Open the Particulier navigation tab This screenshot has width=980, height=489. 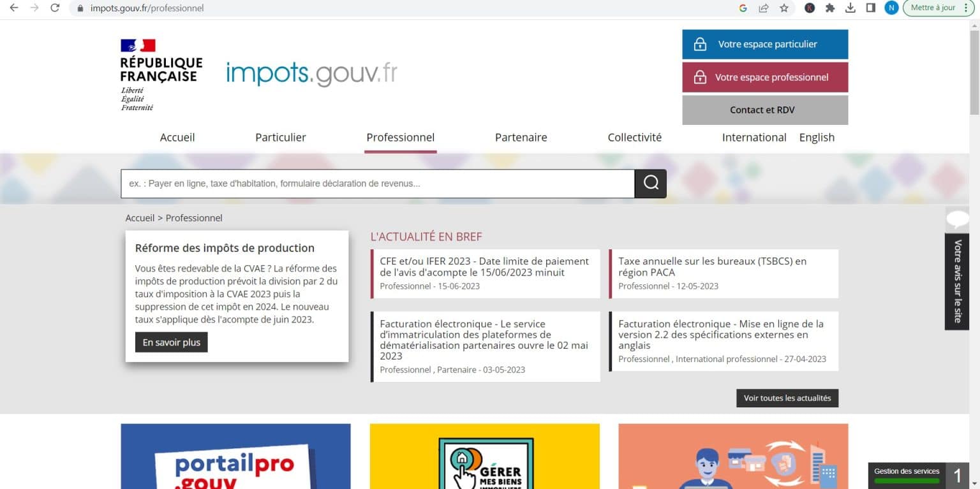[281, 138]
